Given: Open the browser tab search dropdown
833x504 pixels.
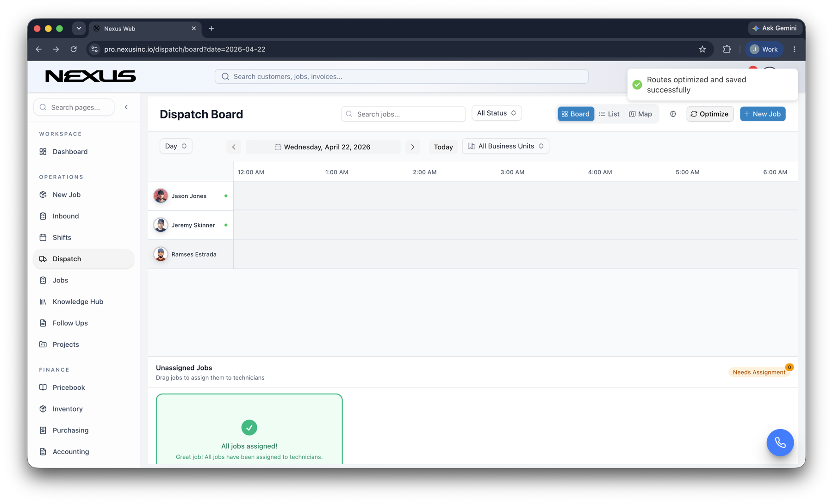Looking at the screenshot, I should 79,28.
